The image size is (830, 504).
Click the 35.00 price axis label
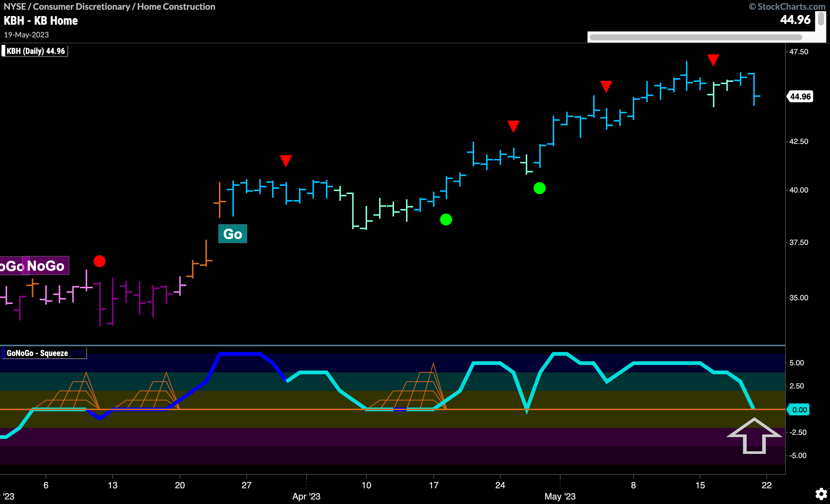coord(799,298)
